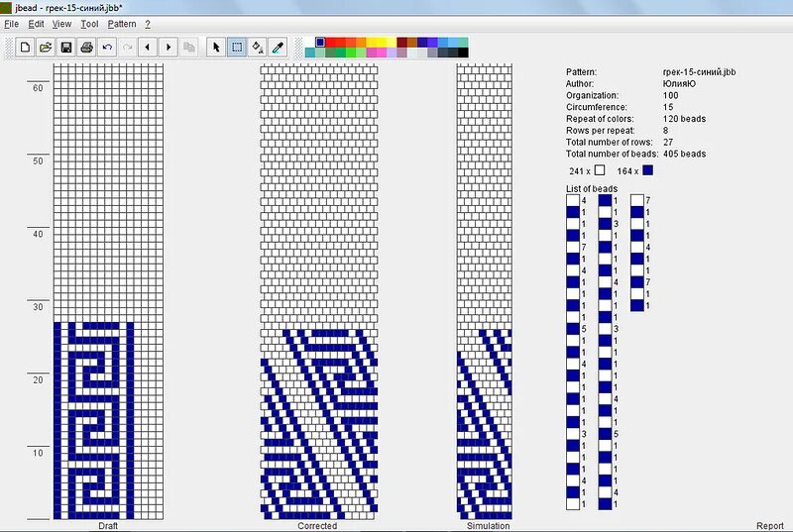
Task: Pick the pipette eyedropper tool
Action: click(278, 48)
